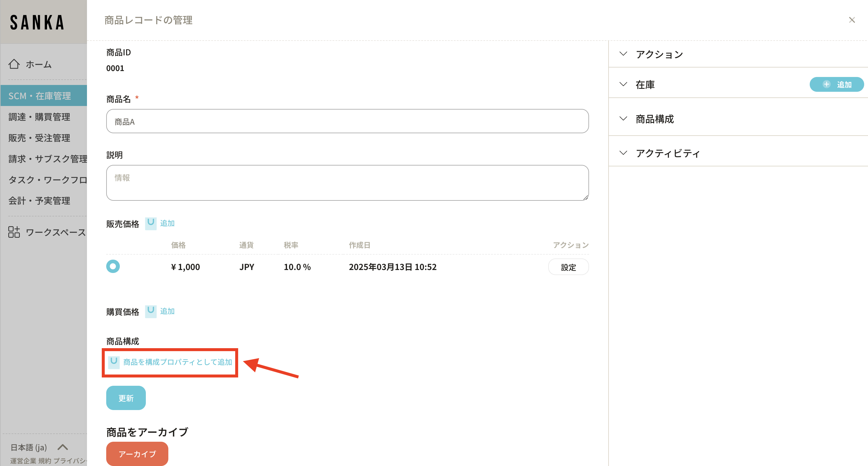The height and width of the screenshot is (466, 868).
Task: Expand the アクション section chevron
Action: (x=623, y=54)
